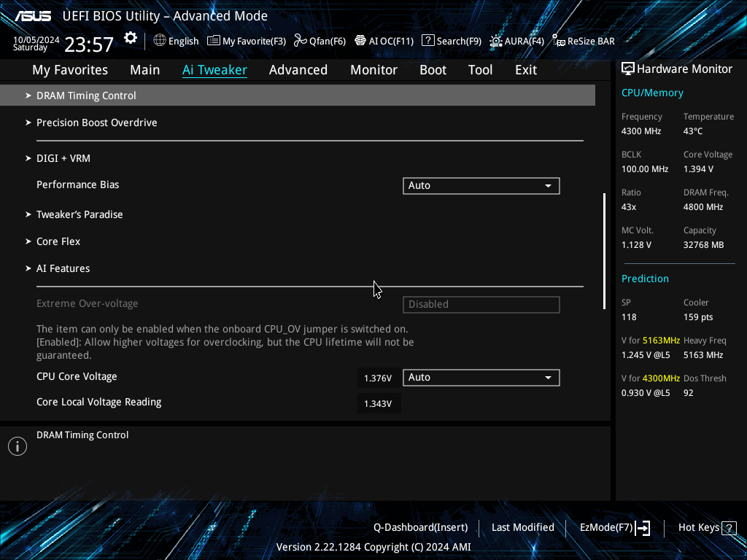Open My Favorite(F3) label
Screen dimensions: 747x560
254,41
